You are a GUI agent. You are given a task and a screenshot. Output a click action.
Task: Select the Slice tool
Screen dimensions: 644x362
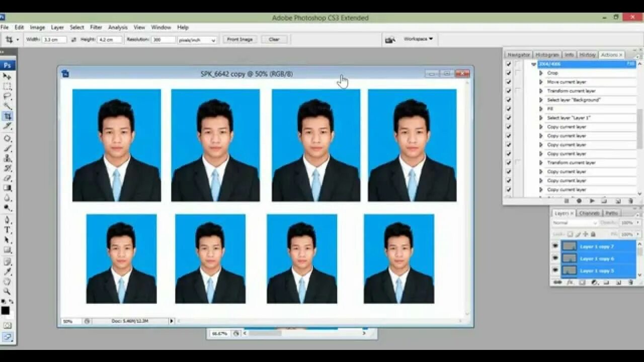[7, 126]
